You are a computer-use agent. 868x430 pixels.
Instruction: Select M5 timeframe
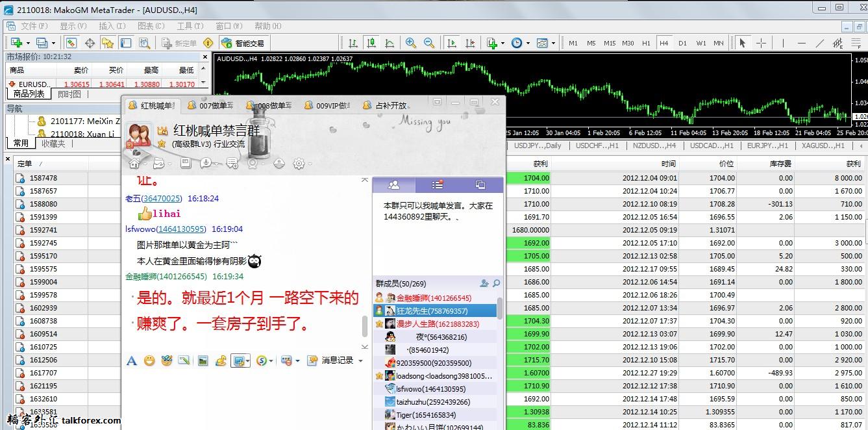[x=591, y=43]
